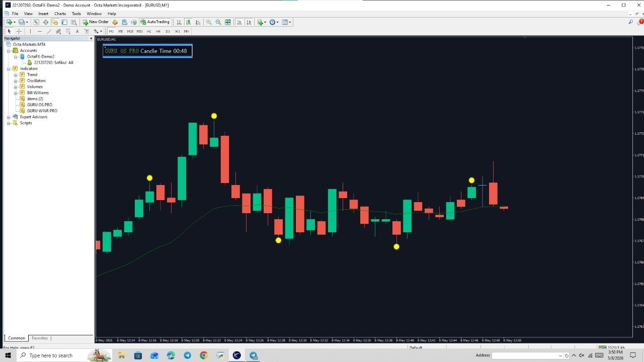Open the Charts menu
Viewport: 644px width, 362px height.
coord(60,14)
